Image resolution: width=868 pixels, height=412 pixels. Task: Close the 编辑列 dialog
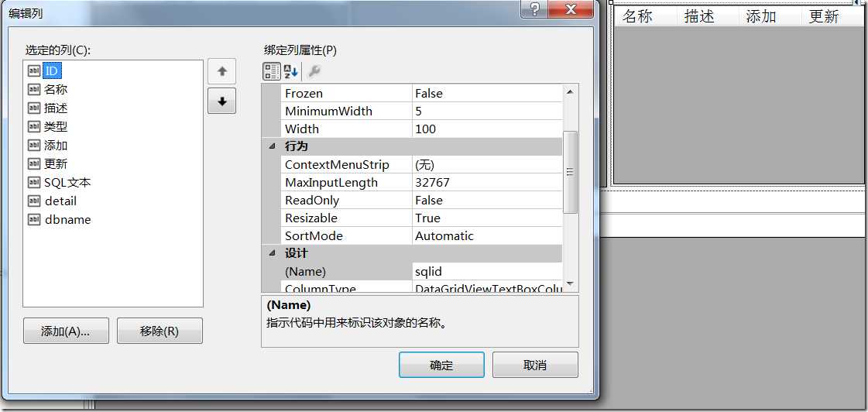point(572,9)
